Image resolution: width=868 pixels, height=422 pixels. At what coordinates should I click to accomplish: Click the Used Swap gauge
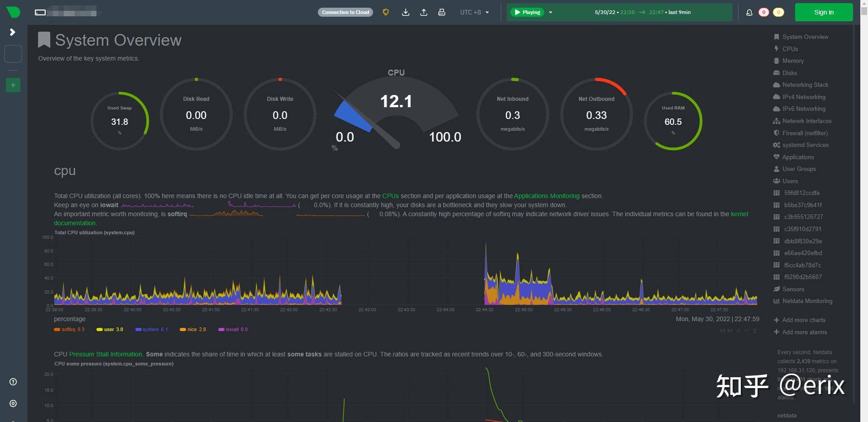[x=120, y=121]
